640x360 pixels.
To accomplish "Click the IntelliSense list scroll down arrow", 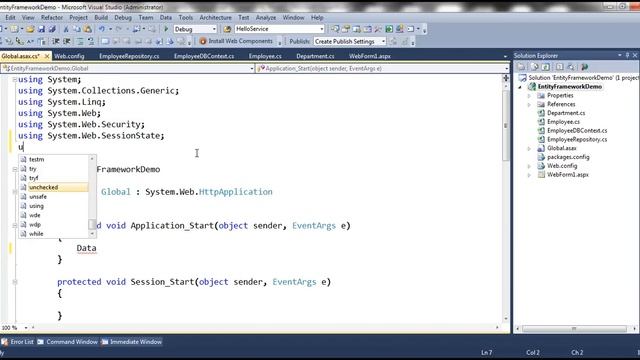I will pos(92,234).
